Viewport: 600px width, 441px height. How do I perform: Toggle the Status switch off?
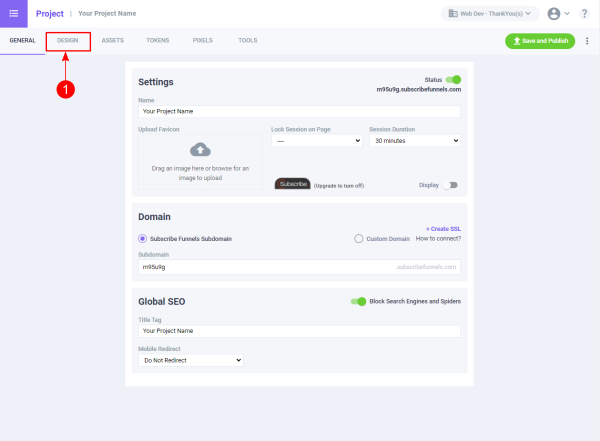click(454, 79)
